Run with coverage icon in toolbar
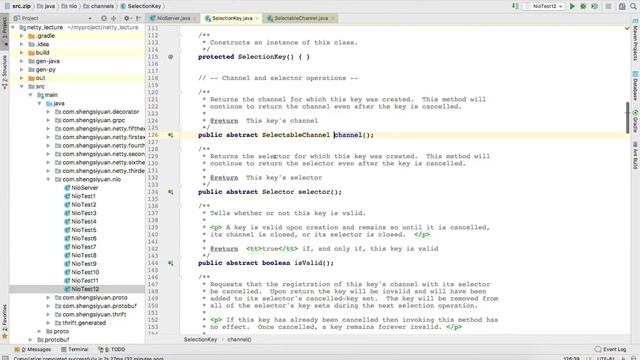The width and height of the screenshot is (640, 360). (x=594, y=6)
